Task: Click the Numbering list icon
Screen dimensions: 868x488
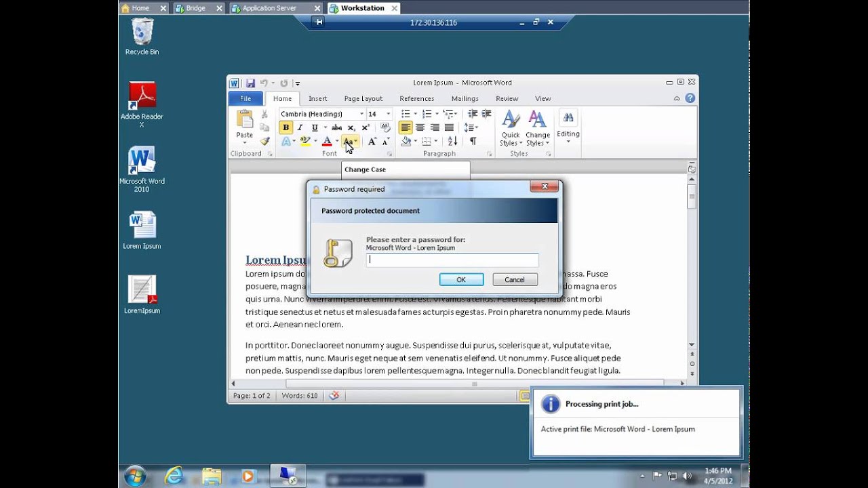Action: click(x=427, y=114)
